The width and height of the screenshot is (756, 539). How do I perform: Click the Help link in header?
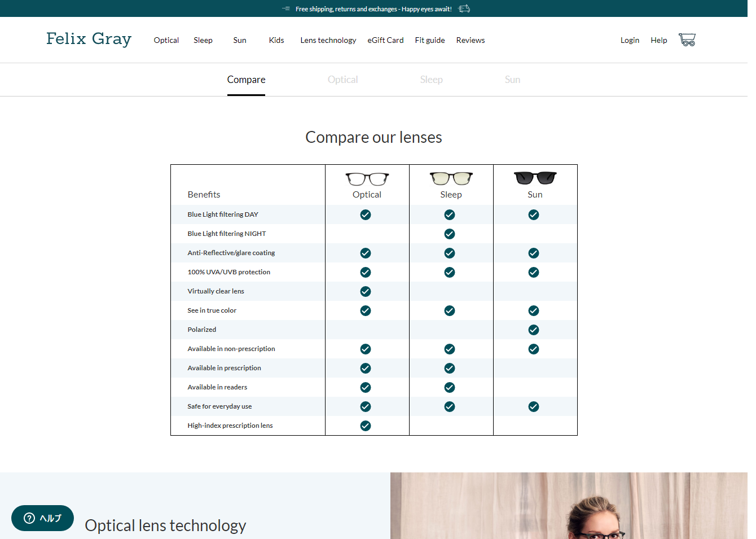pyautogui.click(x=659, y=40)
